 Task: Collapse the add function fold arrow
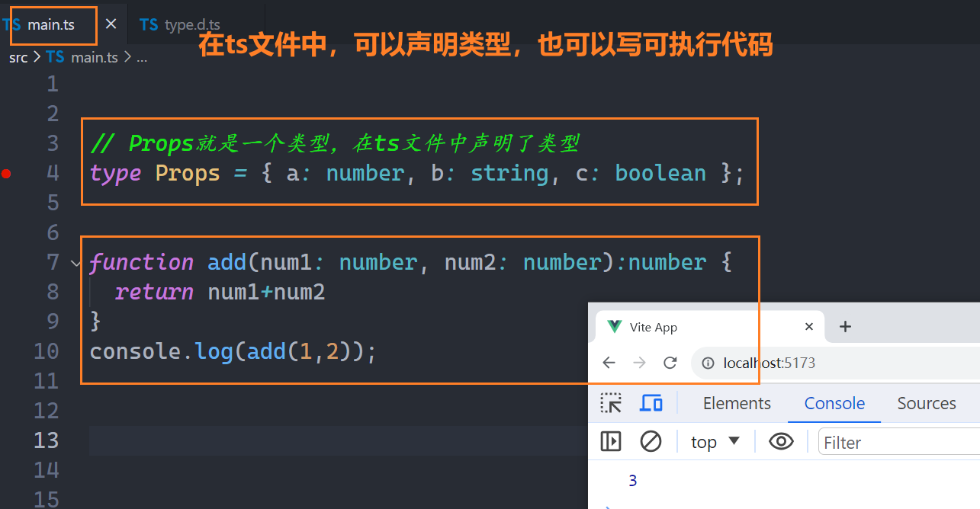[76, 263]
